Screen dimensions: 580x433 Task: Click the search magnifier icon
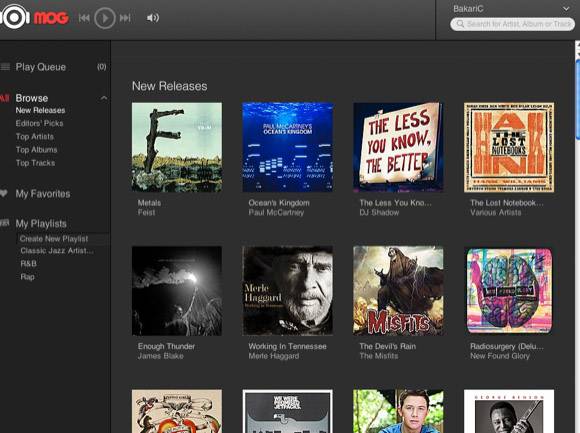[x=460, y=24]
